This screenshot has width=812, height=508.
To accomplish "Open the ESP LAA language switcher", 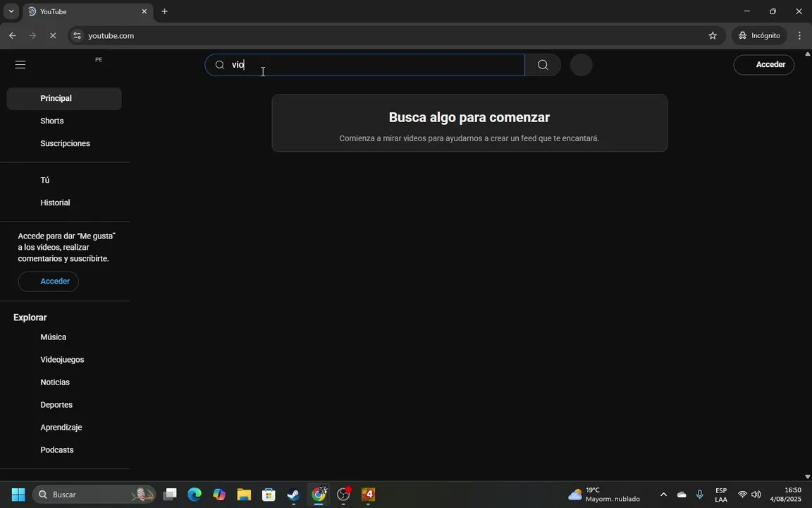I will (x=721, y=495).
